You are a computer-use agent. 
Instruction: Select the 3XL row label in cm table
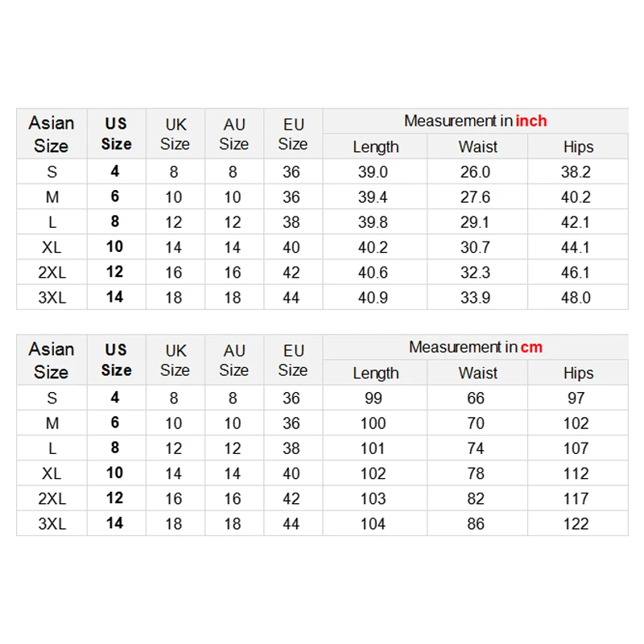coord(52,524)
